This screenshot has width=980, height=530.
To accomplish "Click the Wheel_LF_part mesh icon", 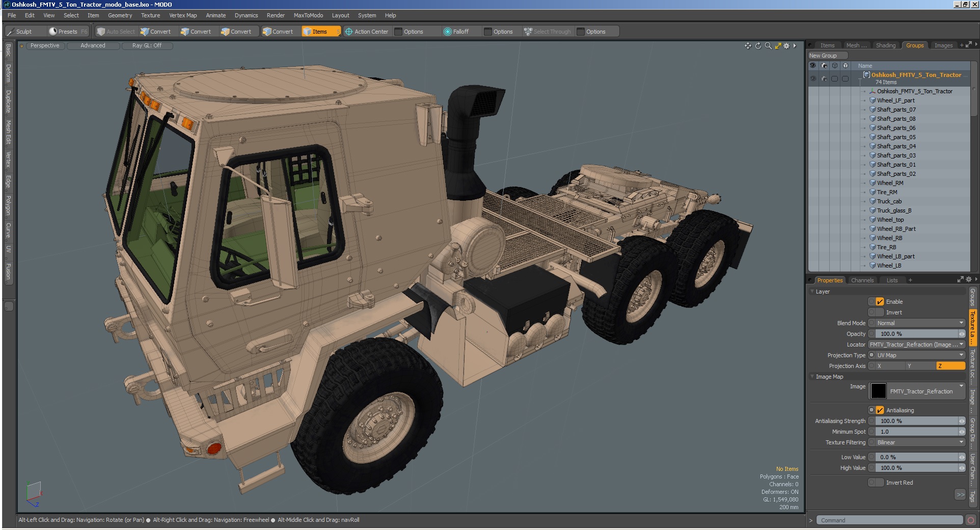I will (x=873, y=100).
